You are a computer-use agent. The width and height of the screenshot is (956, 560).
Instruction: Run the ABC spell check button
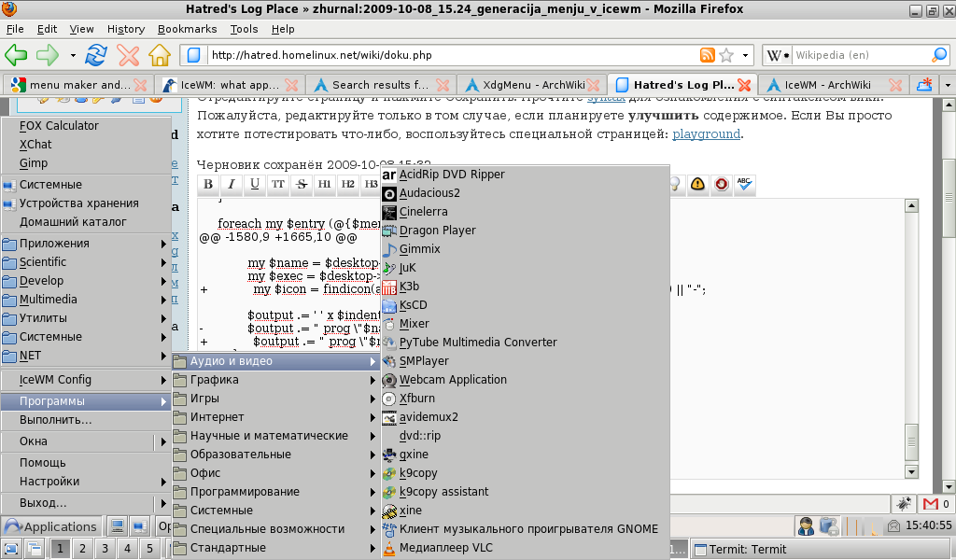pos(744,184)
